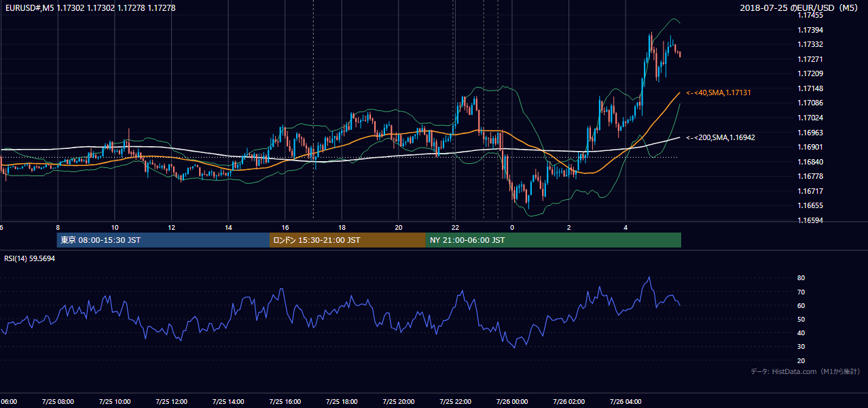Click price level 1.16963 on price axis

(x=810, y=133)
